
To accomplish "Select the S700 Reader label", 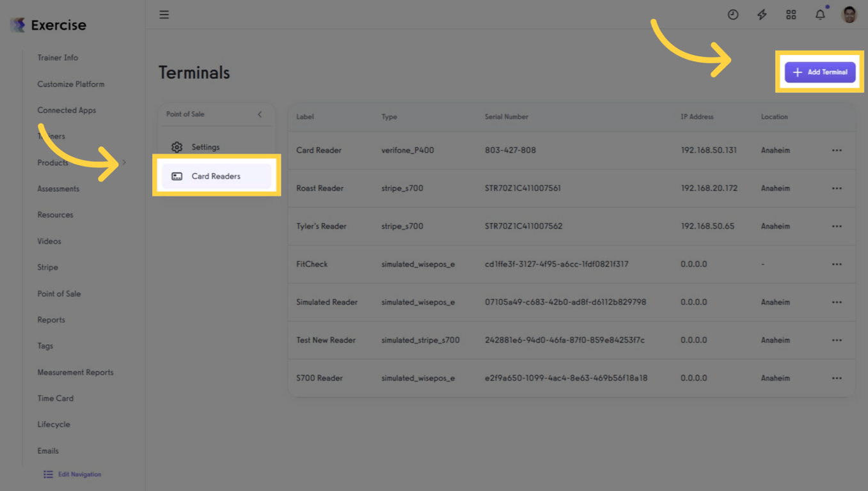I will [319, 378].
